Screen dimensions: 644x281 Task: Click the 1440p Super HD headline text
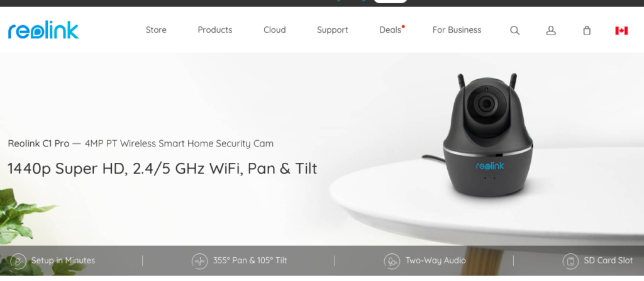point(162,169)
